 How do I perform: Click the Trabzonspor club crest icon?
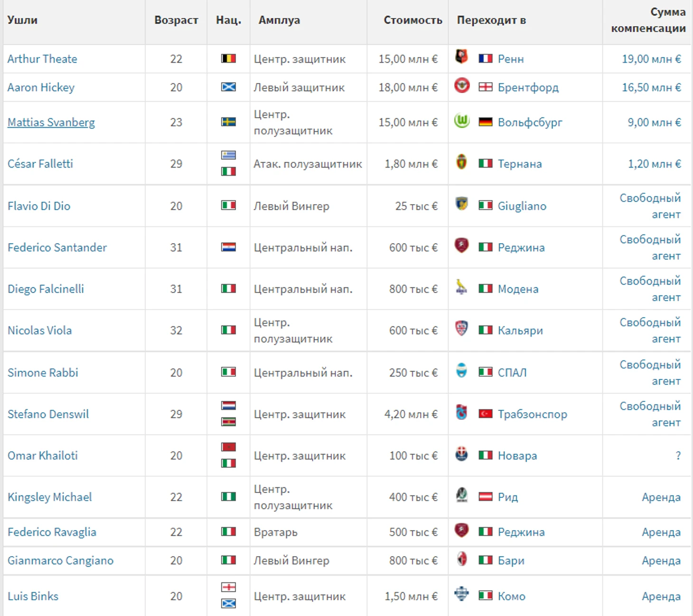pyautogui.click(x=461, y=413)
